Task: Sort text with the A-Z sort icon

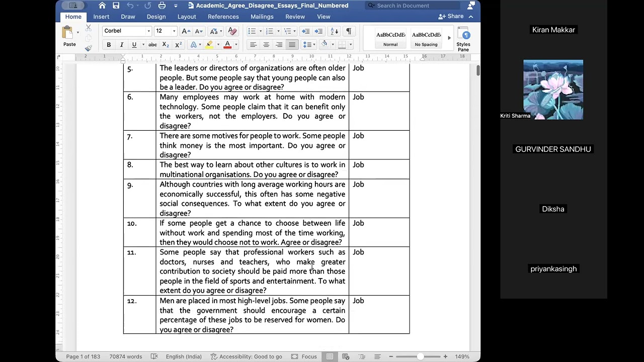Action: (335, 31)
